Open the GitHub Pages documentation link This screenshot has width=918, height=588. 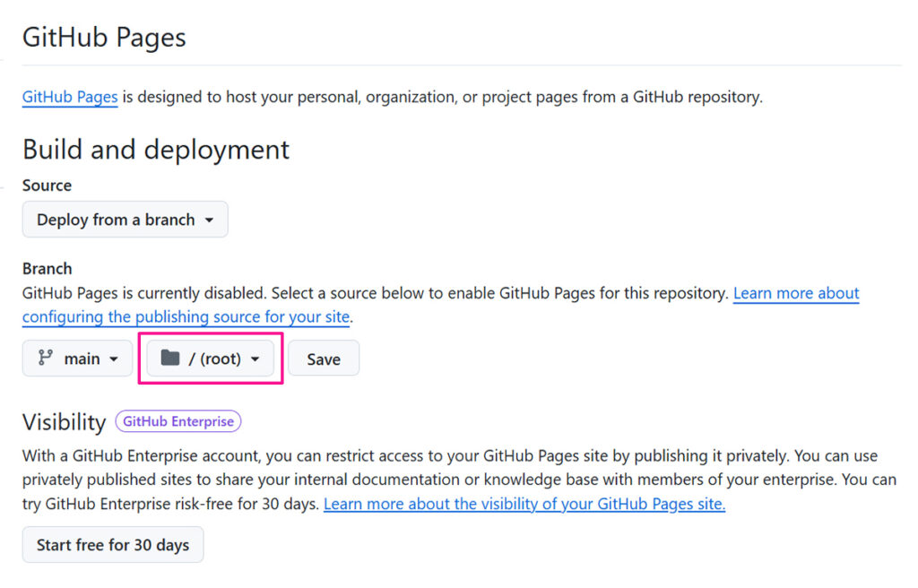pyautogui.click(x=70, y=97)
